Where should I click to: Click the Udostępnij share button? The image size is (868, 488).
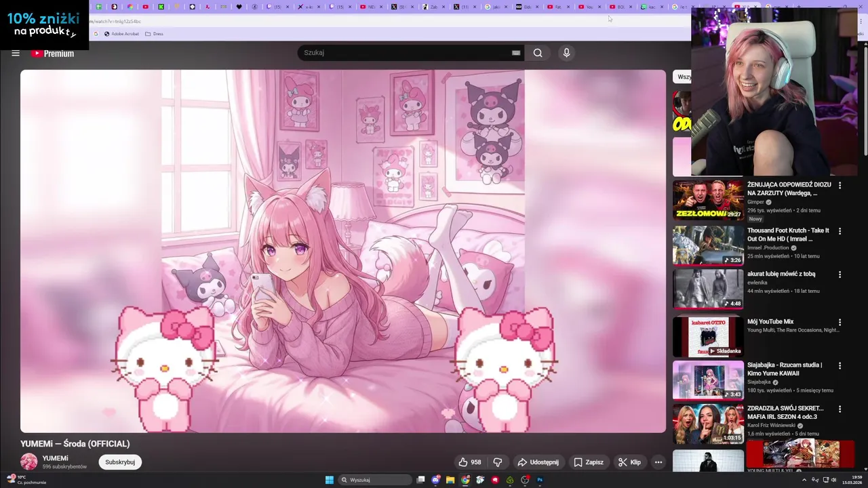538,462
